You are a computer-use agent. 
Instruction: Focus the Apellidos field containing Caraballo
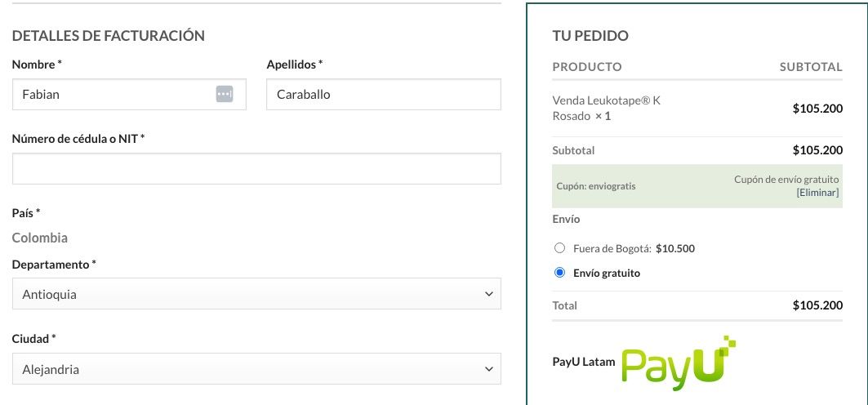pyautogui.click(x=384, y=94)
